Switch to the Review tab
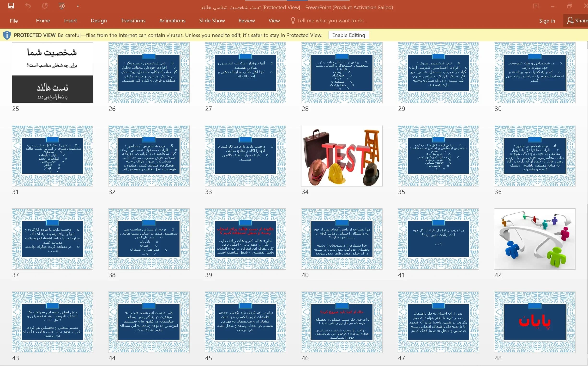Image resolution: width=588 pixels, height=366 pixels. click(x=246, y=21)
